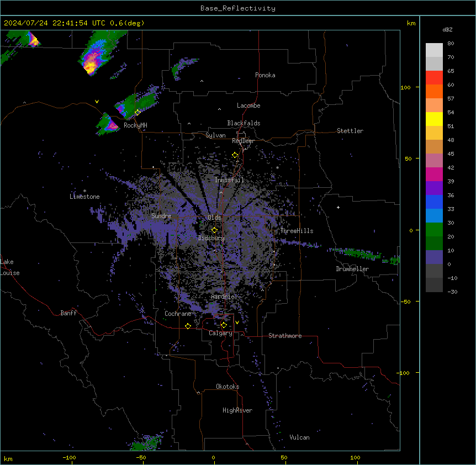476x465 pixels.
Task: Click the Stettler label
Action: coord(350,131)
